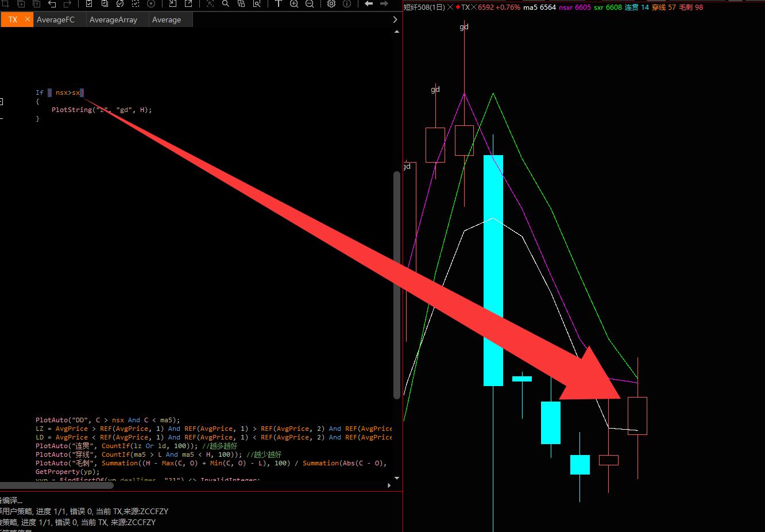Expand hidden tabs with the right chevron

coord(395,20)
